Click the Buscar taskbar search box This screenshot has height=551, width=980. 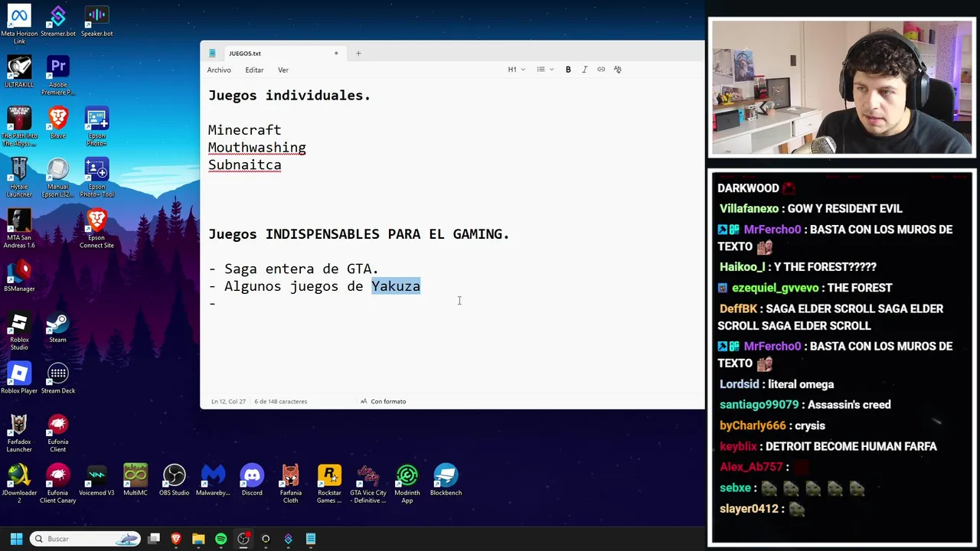tap(85, 539)
